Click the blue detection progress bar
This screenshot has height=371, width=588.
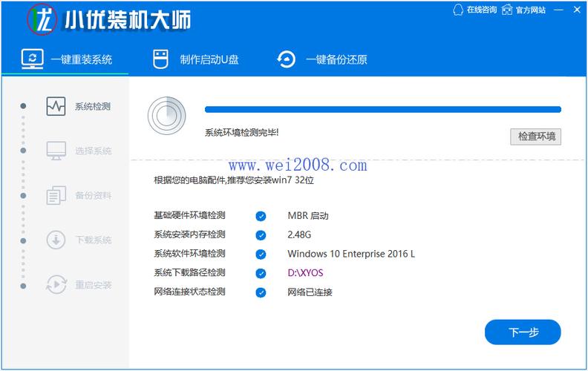coord(383,109)
